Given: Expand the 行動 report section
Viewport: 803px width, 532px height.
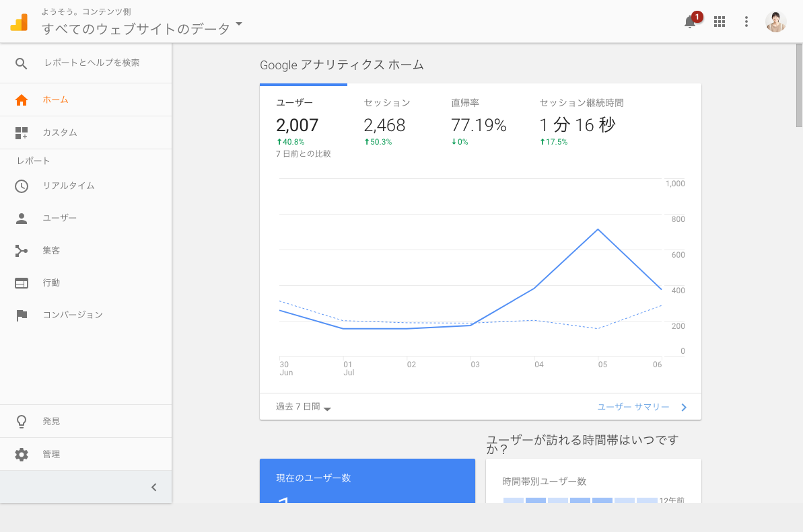Looking at the screenshot, I should (x=86, y=282).
